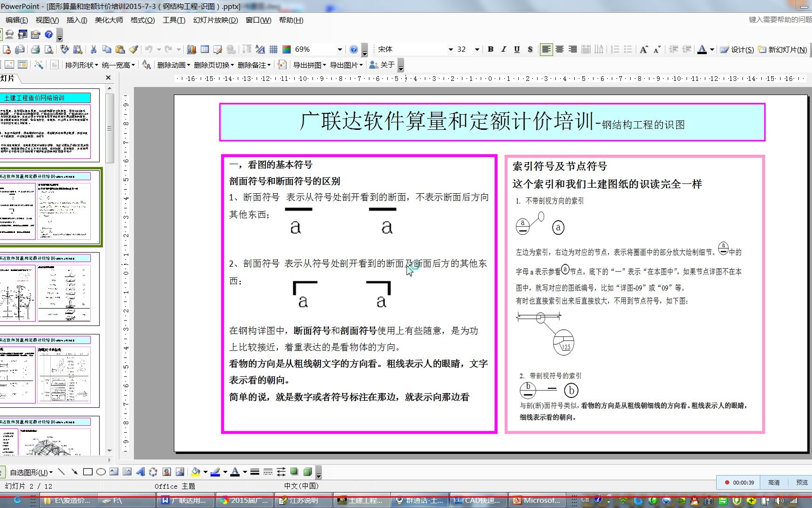
Task: Click the Copy icon
Action: 107,49
